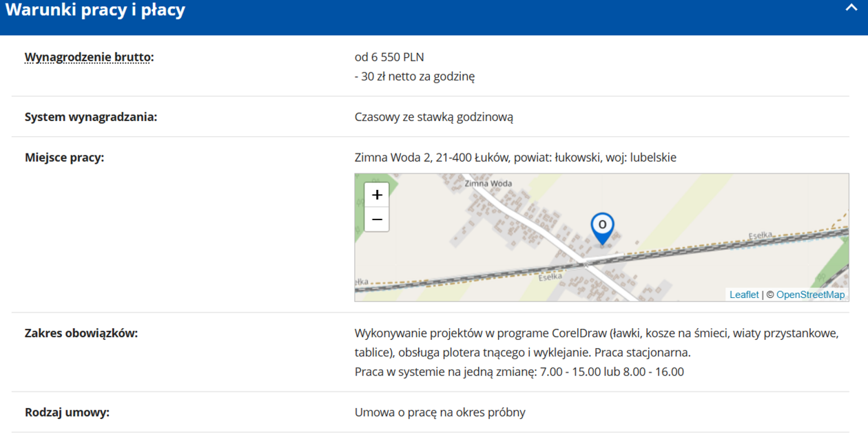This screenshot has width=868, height=437.
Task: Click the Zimna Woda place label on map
Action: point(488,184)
